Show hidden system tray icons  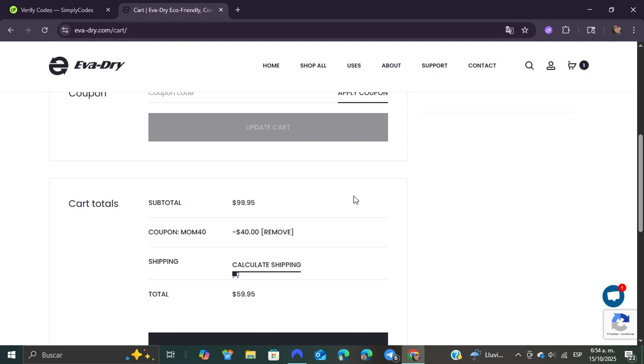point(518,355)
